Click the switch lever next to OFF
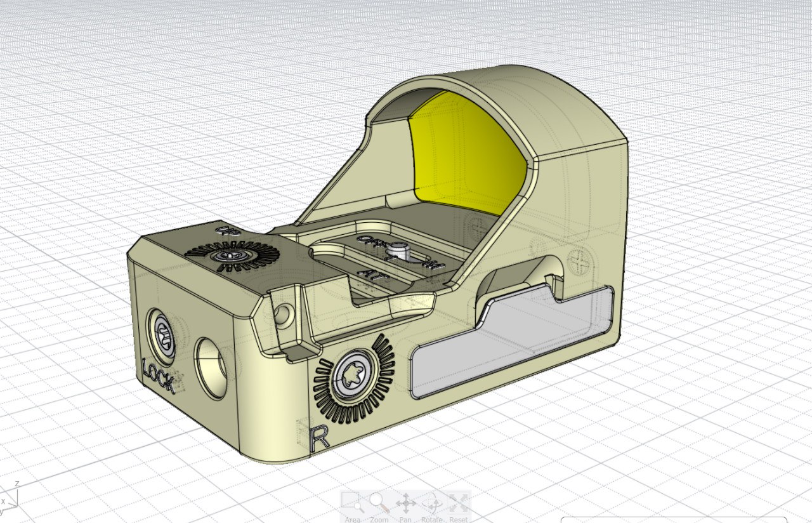Screen dimensions: 812x523 [x=399, y=251]
